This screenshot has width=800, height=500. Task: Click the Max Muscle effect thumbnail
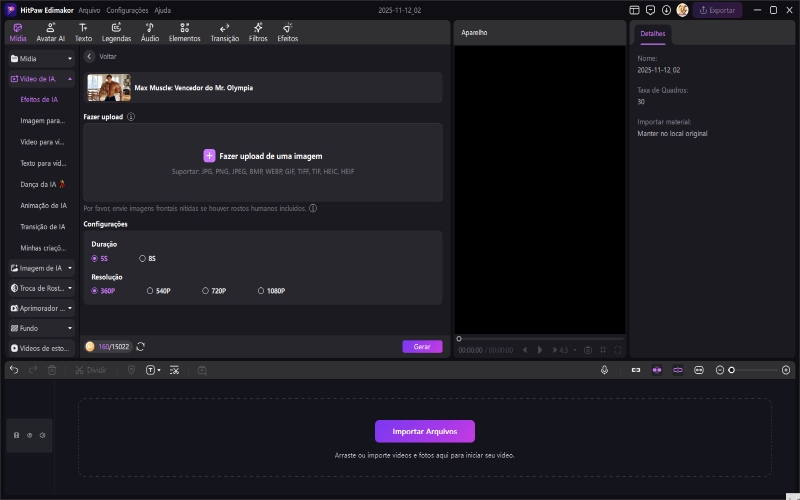(x=109, y=88)
